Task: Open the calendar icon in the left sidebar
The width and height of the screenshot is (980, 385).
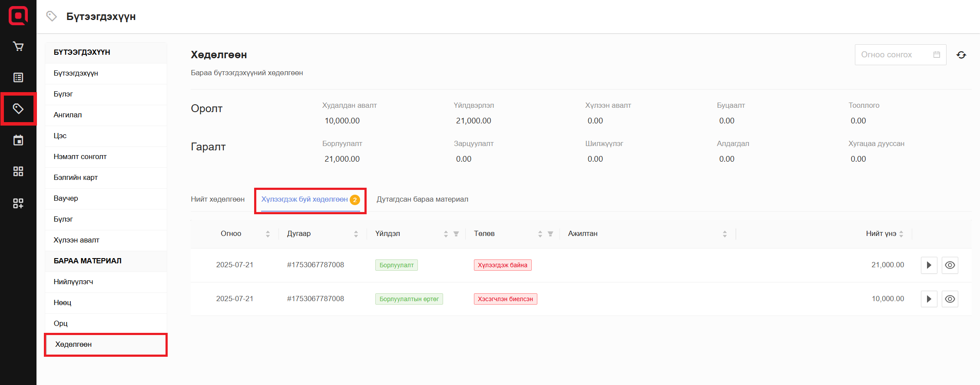Action: [18, 140]
